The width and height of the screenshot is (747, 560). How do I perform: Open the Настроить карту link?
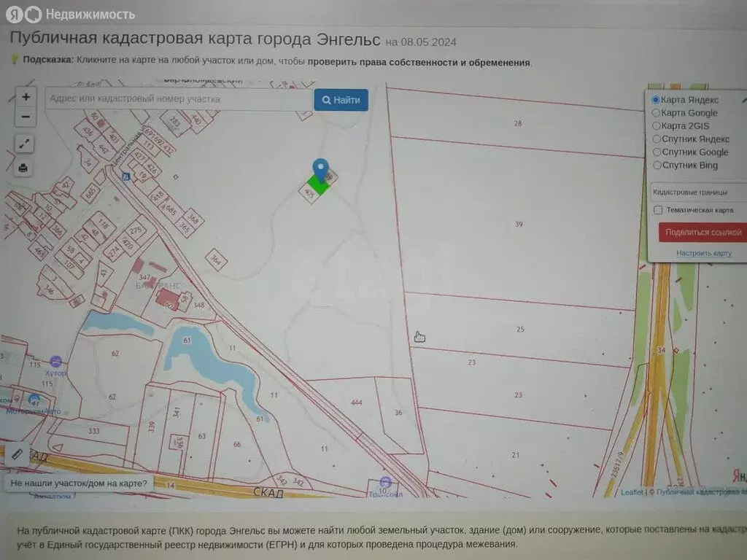[704, 253]
